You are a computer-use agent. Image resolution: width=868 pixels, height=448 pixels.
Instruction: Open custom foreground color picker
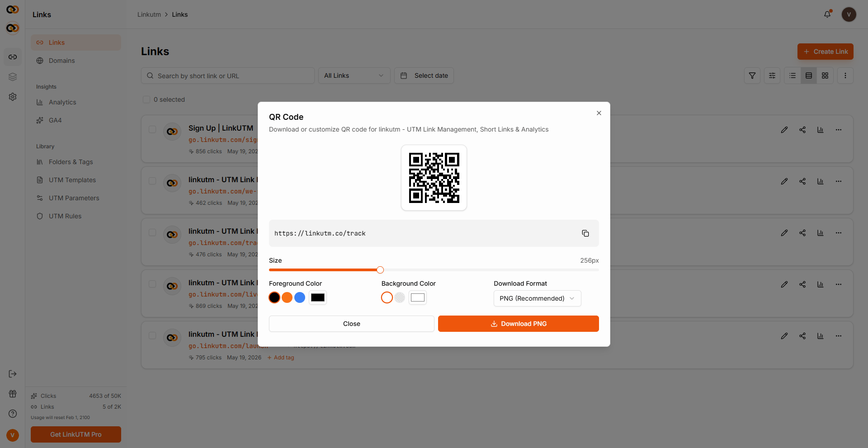click(318, 297)
